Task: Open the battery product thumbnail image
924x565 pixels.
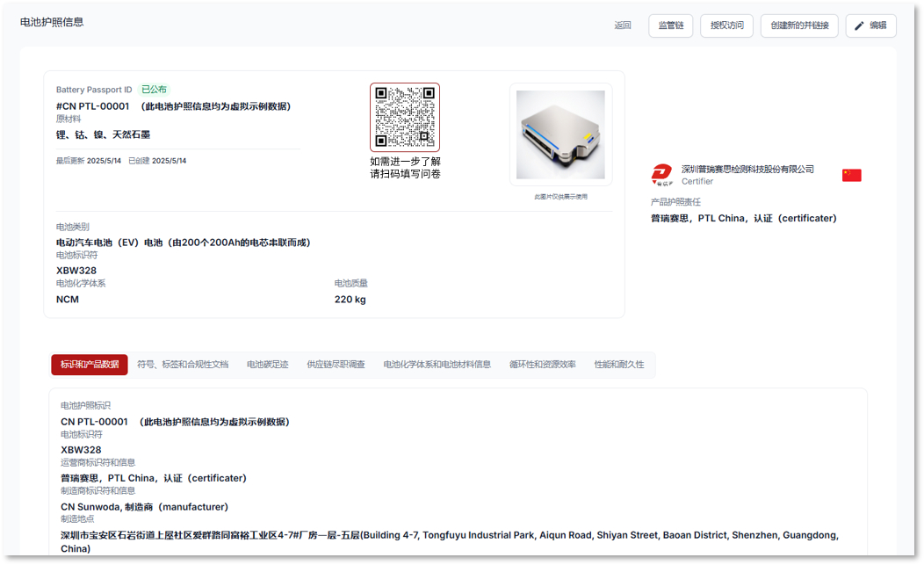Action: (560, 134)
